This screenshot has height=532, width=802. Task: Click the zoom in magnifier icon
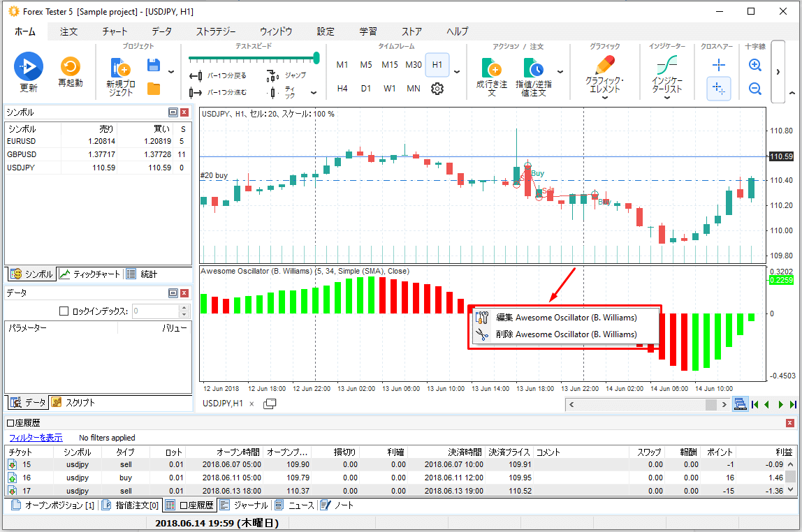pos(755,65)
